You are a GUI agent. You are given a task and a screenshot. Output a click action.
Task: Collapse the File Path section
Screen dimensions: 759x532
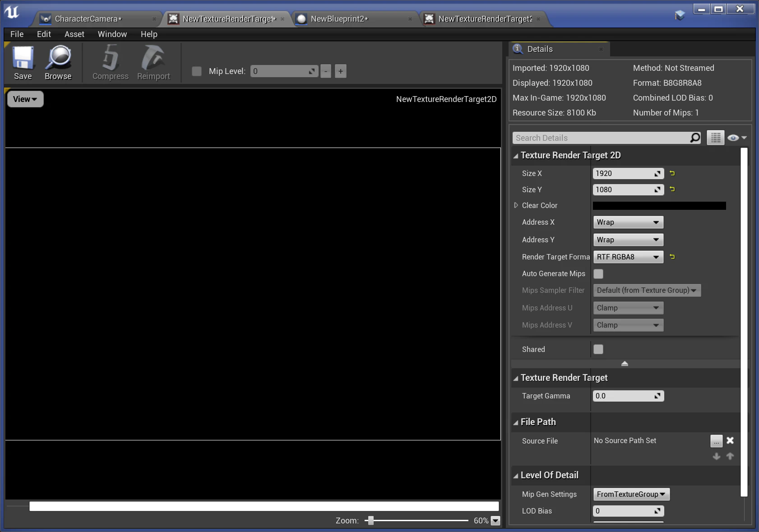516,423
